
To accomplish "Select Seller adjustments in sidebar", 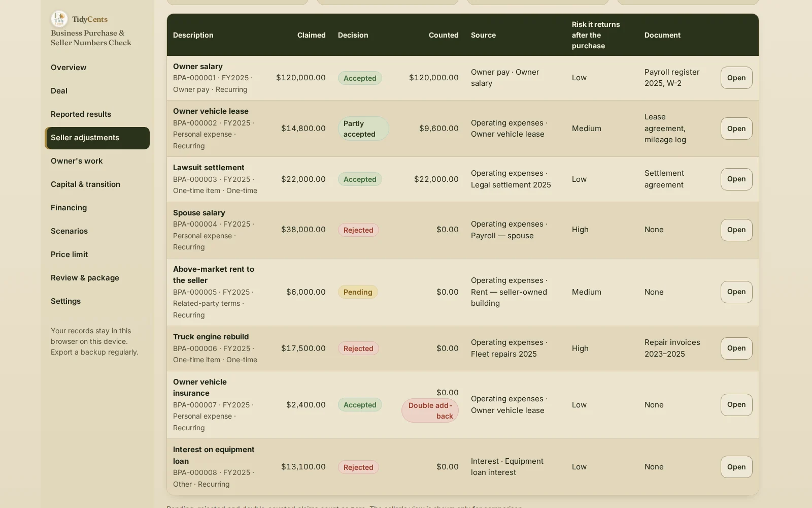I will tap(97, 138).
